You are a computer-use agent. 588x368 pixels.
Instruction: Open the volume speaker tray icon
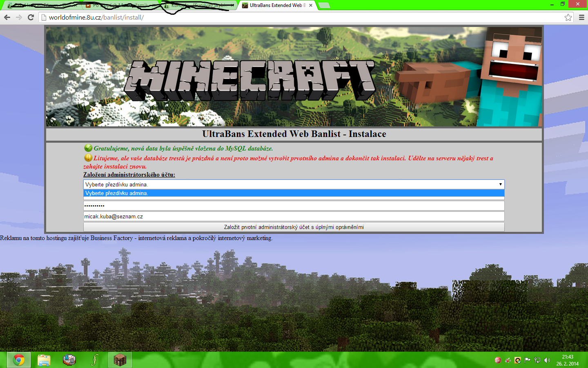click(x=547, y=360)
